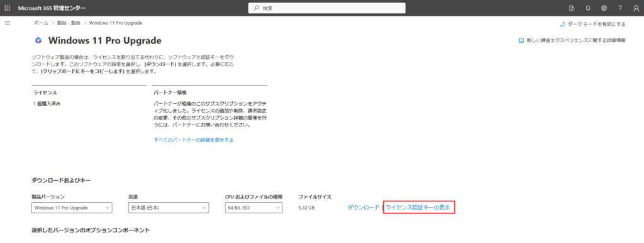
Task: Click the Windows 11 Pro Upgrade page title
Action: 105,40
